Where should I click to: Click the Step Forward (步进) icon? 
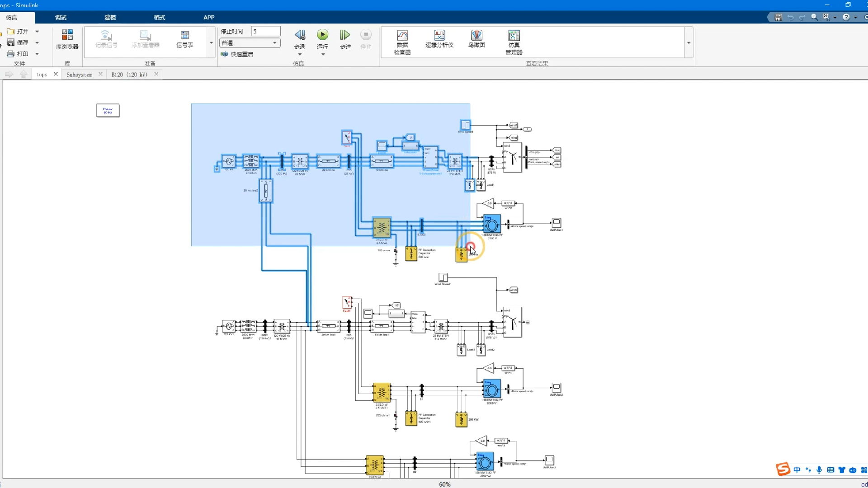point(345,35)
